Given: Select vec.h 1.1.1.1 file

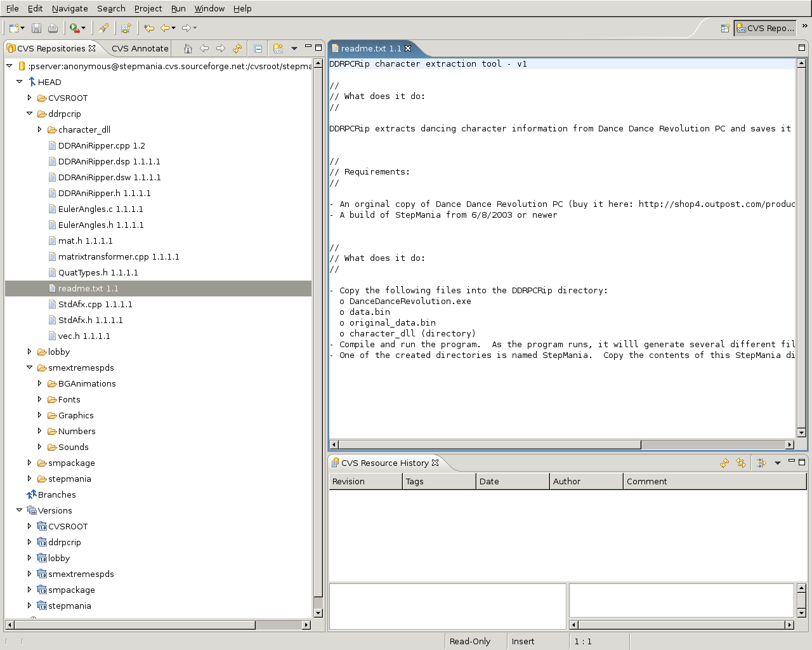Looking at the screenshot, I should (84, 336).
